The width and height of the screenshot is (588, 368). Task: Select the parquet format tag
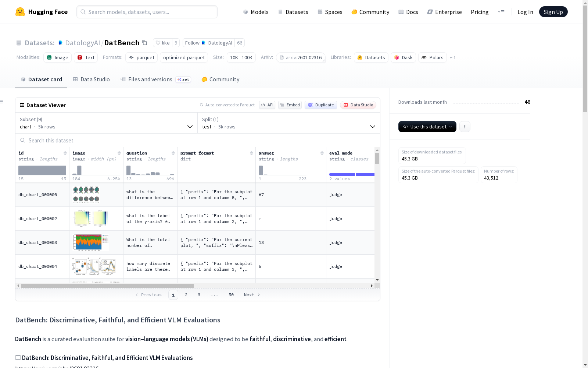pyautogui.click(x=141, y=57)
